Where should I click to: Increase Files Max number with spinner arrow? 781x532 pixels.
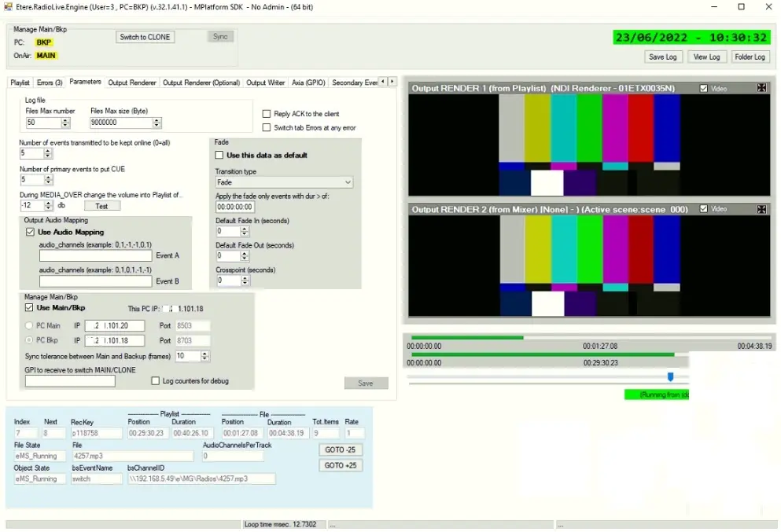click(65, 119)
